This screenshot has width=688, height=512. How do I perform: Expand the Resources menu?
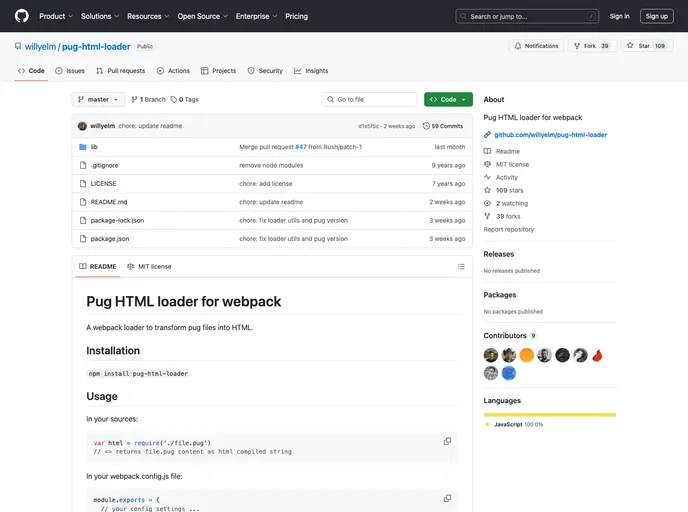[x=148, y=16]
